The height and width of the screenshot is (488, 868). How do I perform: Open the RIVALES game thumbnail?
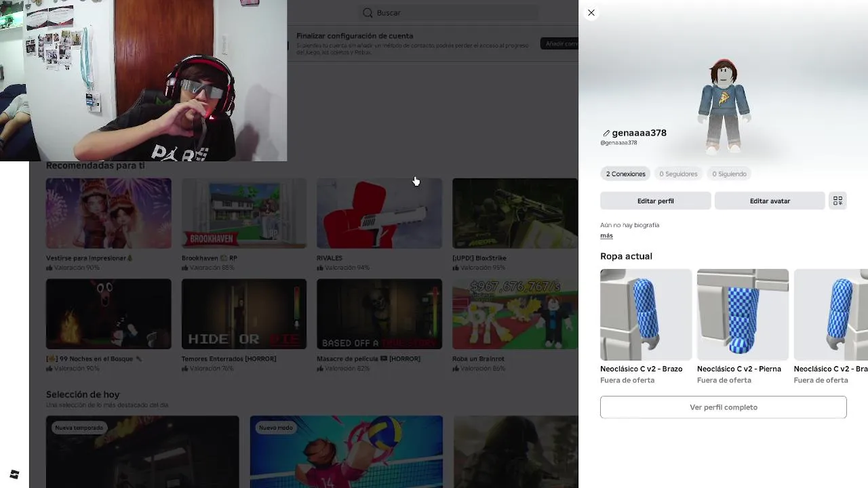[x=379, y=213]
